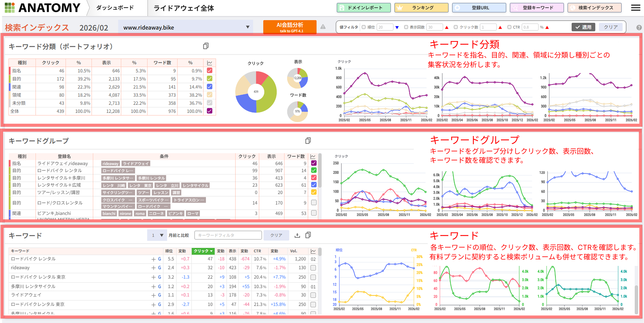The height and width of the screenshot is (323, 644).
Task: Switch to the ランキング tab
Action: 421,8
